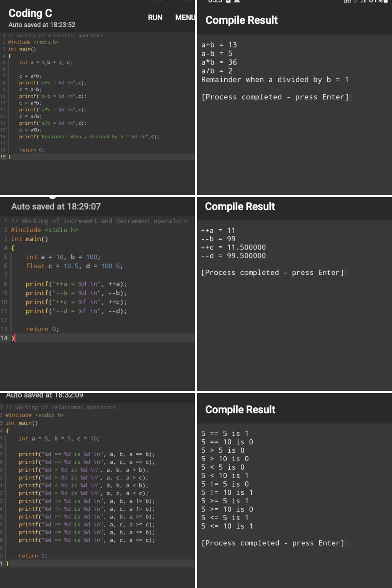Viewport: 392px width, 588px height.
Task: Tap the warning triangle status icon
Action: (237, 2)
